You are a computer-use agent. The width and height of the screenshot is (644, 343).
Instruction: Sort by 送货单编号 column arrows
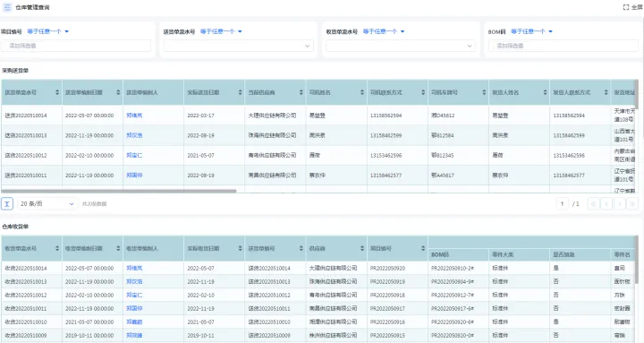coord(301,248)
